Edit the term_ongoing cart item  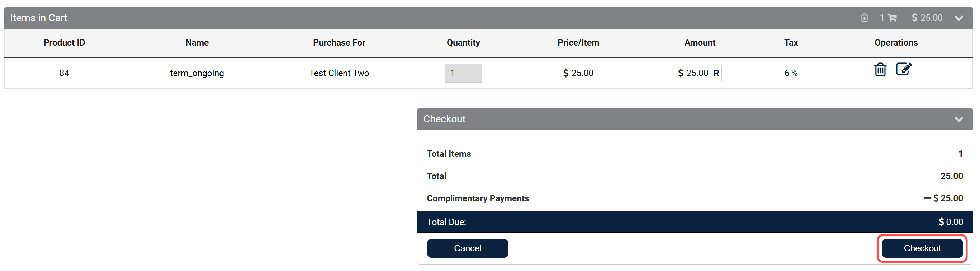point(904,69)
